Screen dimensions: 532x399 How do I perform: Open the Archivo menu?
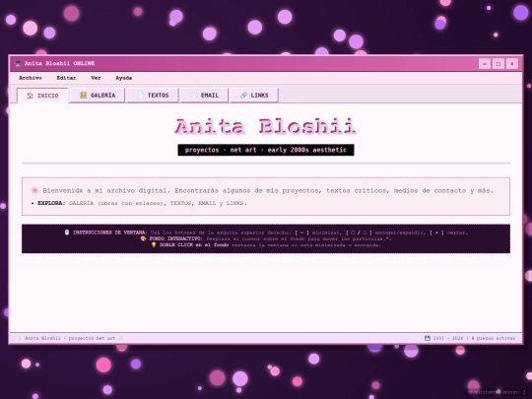coord(31,78)
